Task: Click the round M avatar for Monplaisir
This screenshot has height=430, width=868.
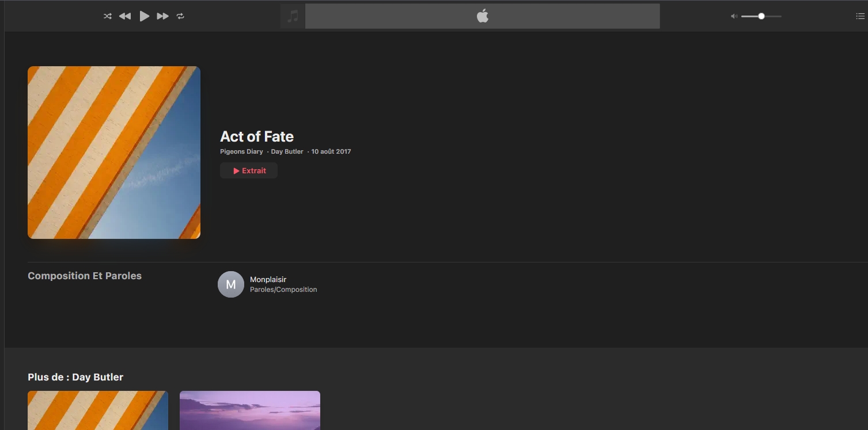Action: (x=231, y=284)
